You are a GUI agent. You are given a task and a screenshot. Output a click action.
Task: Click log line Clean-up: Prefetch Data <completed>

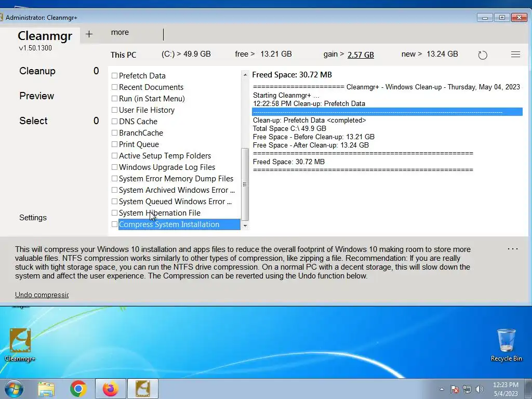[310, 120]
